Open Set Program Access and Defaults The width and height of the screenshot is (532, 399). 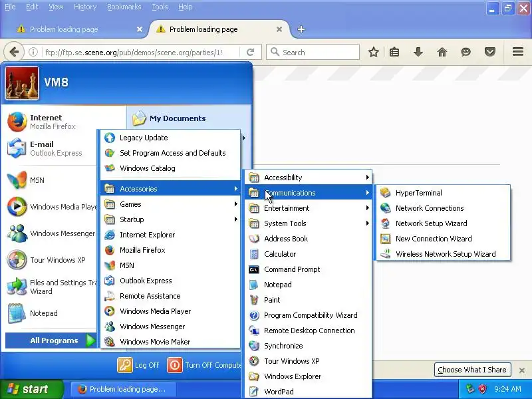point(170,153)
